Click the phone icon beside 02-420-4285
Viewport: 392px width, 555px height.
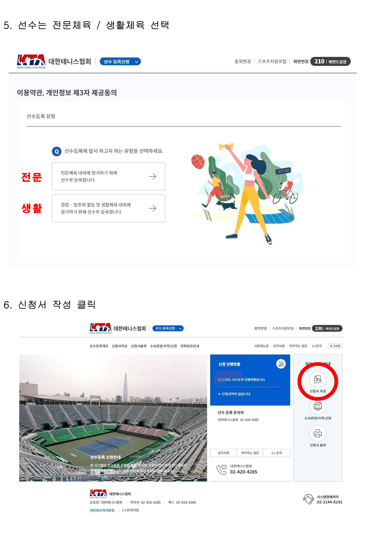tap(221, 469)
